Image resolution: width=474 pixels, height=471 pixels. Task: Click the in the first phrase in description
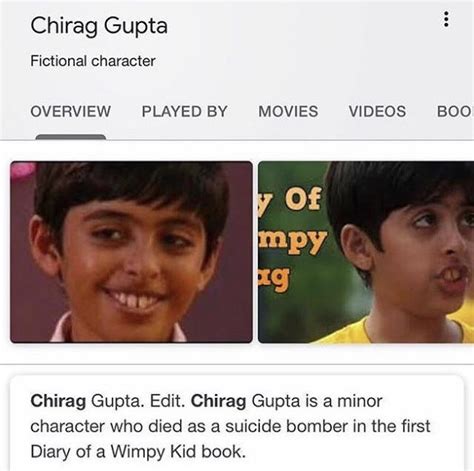[x=391, y=426]
